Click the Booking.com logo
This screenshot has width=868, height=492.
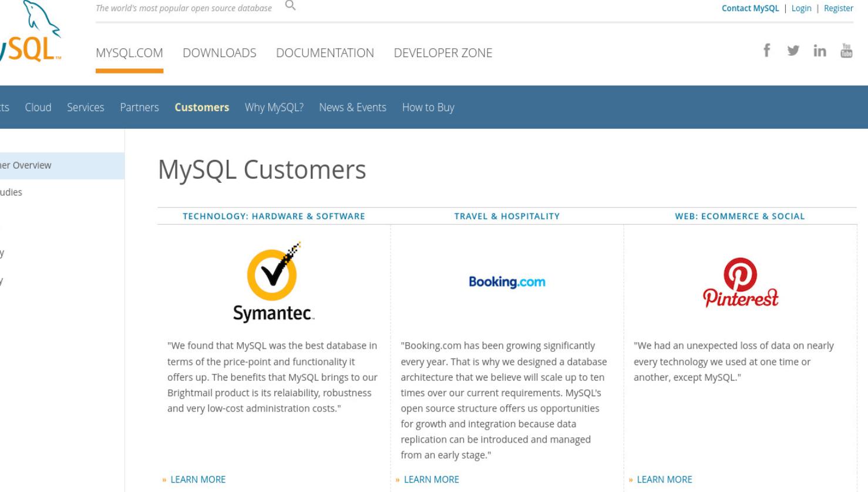pyautogui.click(x=507, y=282)
